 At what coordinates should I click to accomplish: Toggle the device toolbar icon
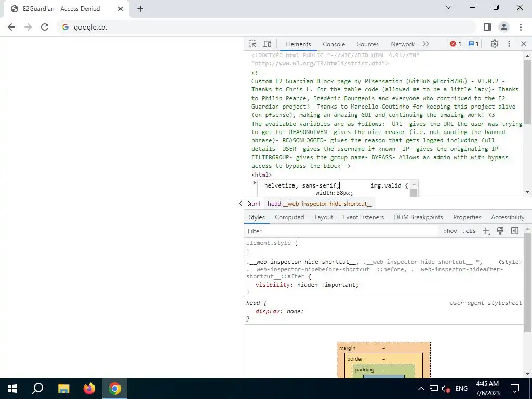click(268, 44)
